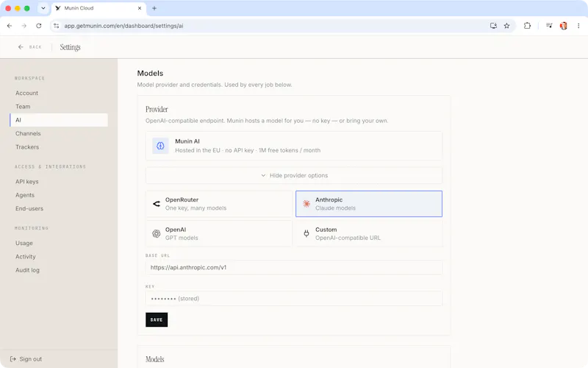Select OpenAI GPT models provider
This screenshot has width=588, height=368.
(218, 233)
